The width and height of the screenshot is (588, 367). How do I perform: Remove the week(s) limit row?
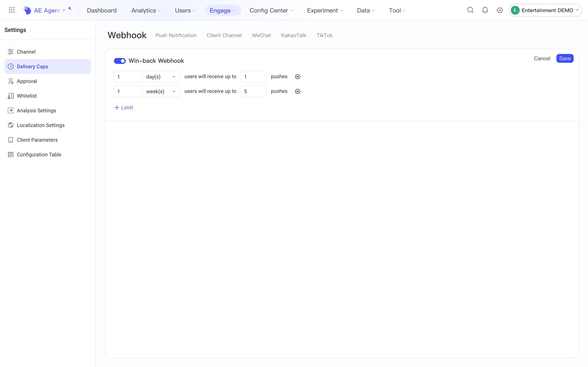pyautogui.click(x=298, y=92)
